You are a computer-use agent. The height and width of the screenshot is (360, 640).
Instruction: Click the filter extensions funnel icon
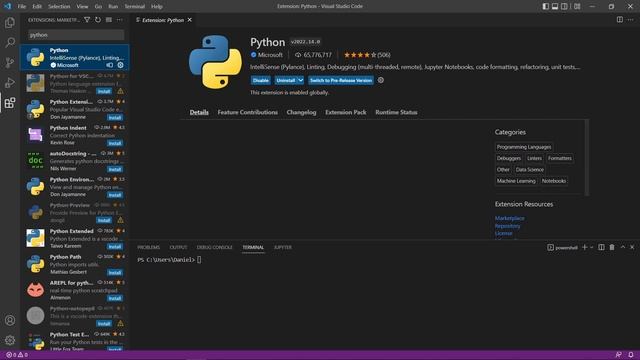[x=87, y=20]
